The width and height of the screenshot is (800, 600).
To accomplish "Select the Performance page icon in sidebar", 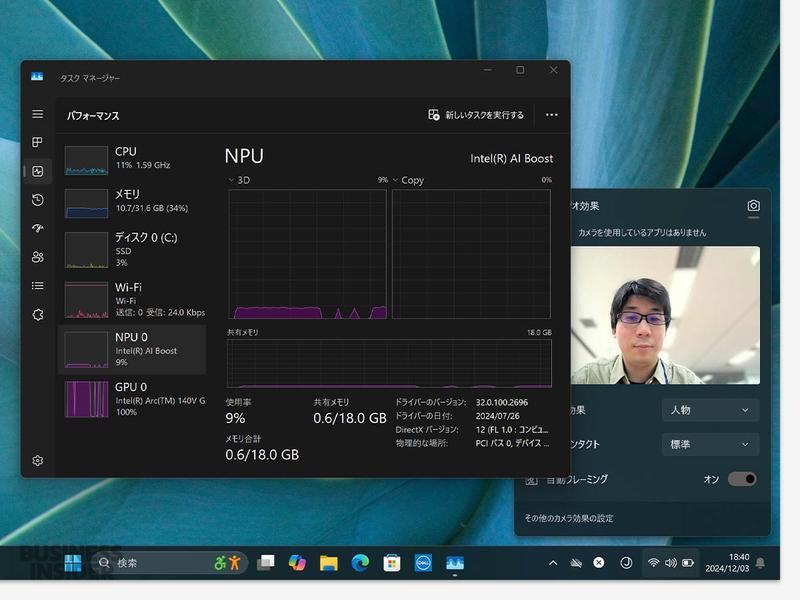I will [38, 171].
